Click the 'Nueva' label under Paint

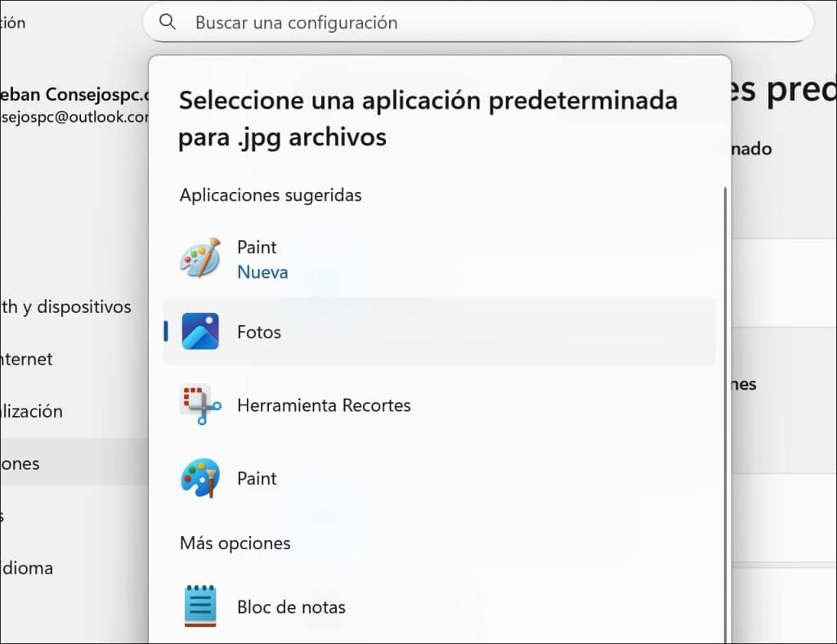262,272
